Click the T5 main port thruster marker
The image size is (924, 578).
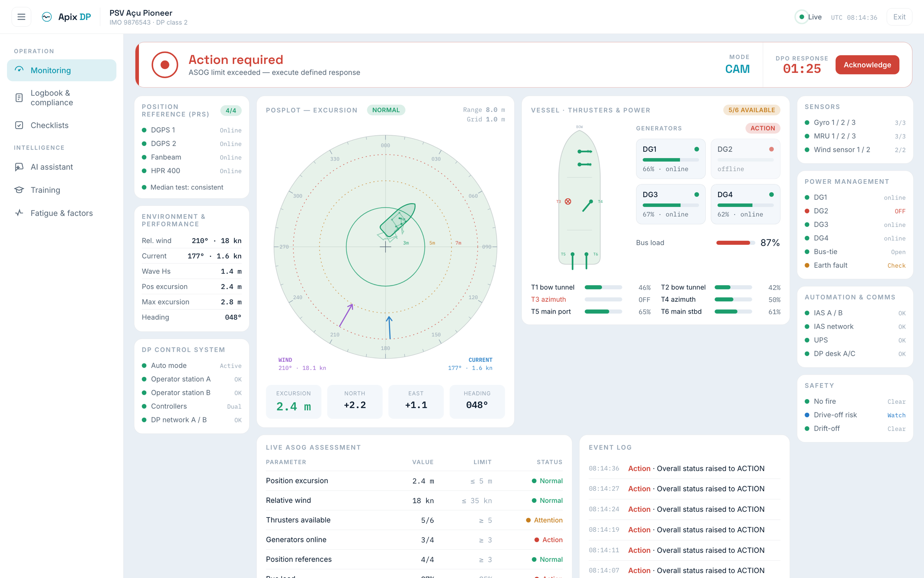click(x=572, y=261)
